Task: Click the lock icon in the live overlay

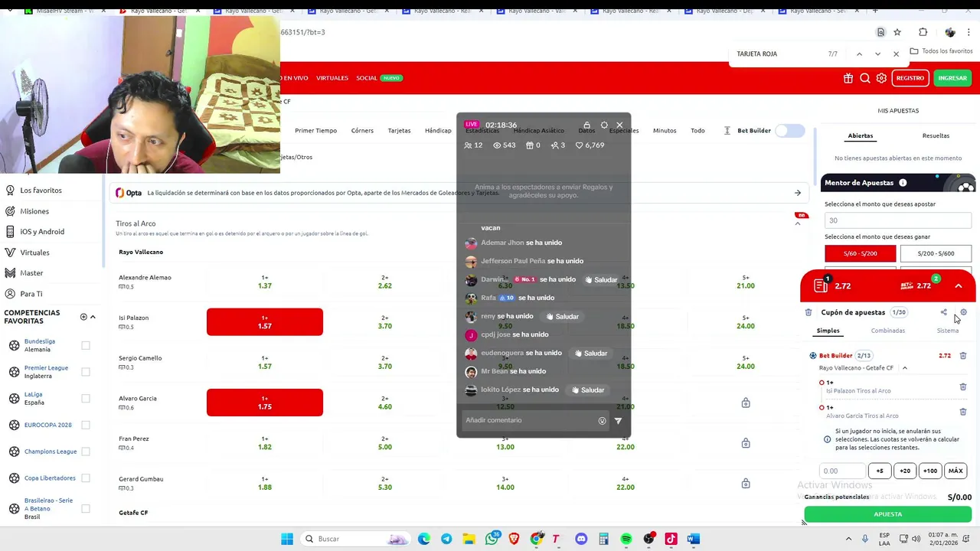Action: [586, 125]
